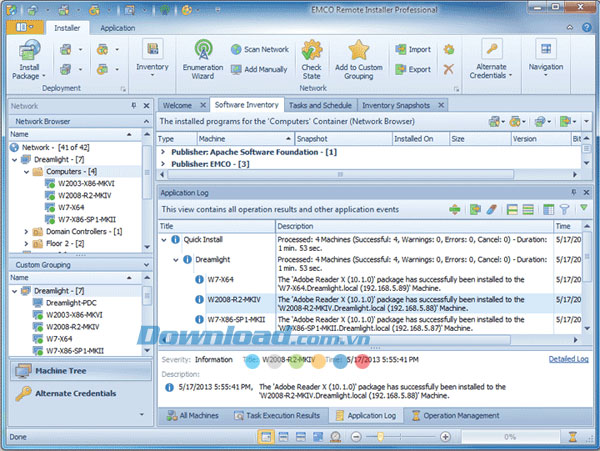
Task: Collapse the Quick Install log entry
Action: pyautogui.click(x=164, y=240)
